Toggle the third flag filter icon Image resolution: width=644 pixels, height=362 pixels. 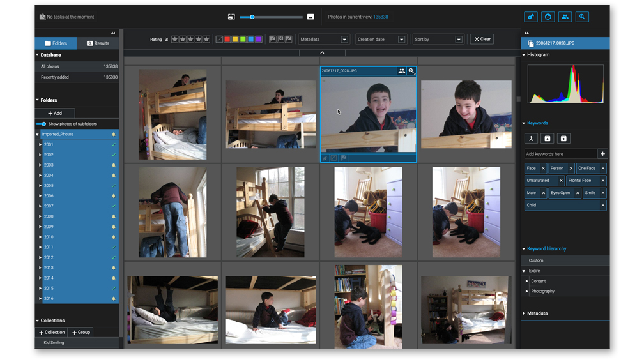[x=289, y=40]
